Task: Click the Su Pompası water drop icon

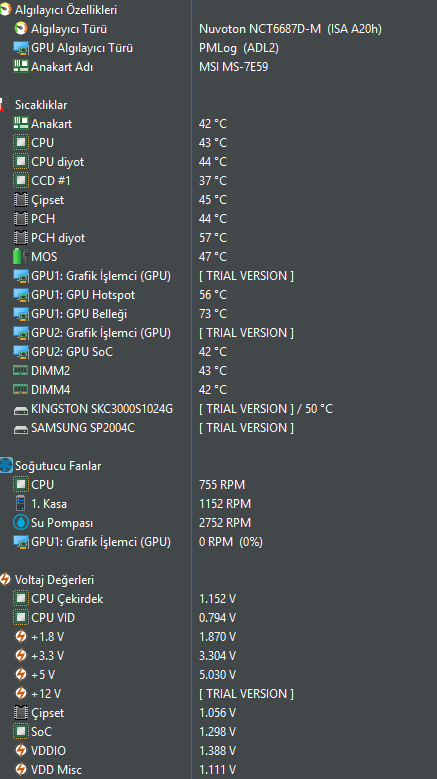Action: point(20,523)
